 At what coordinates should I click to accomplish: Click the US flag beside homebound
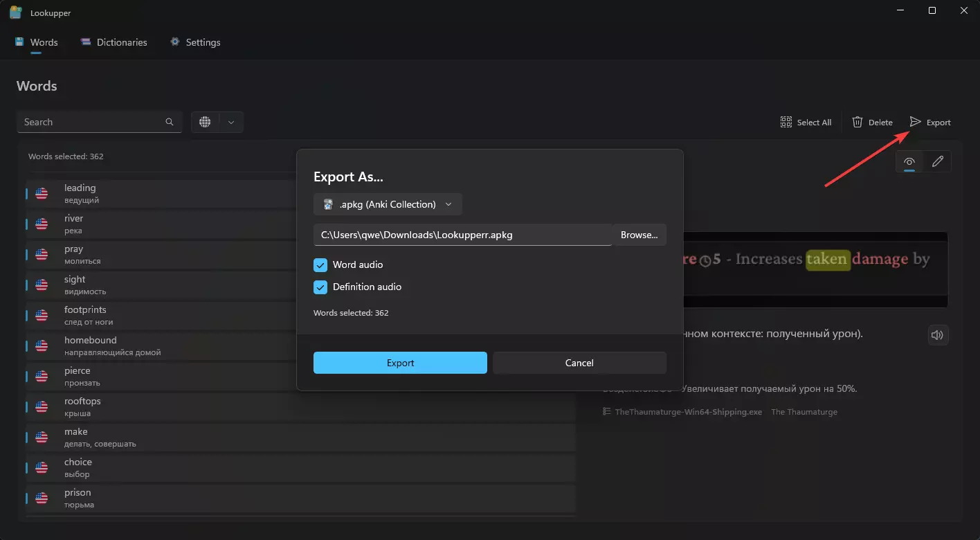tap(42, 346)
